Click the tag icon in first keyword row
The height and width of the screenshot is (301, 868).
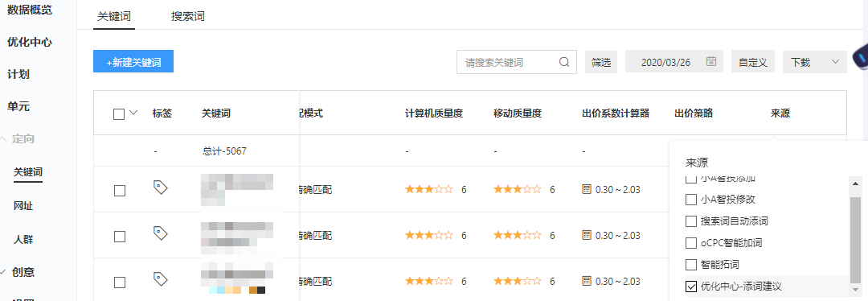click(160, 188)
